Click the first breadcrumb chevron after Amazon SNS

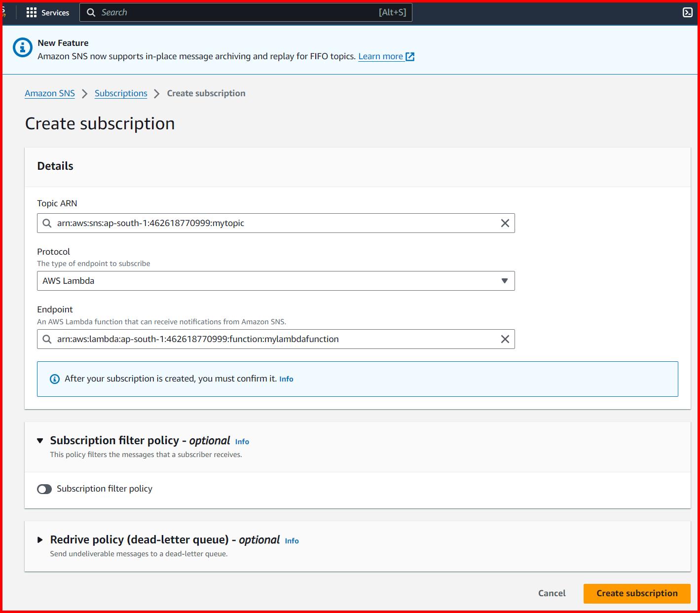(x=85, y=94)
